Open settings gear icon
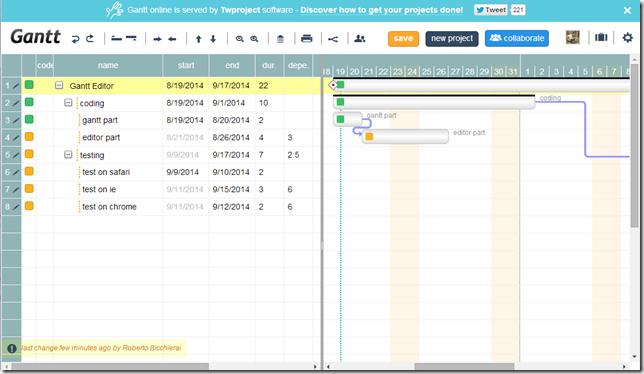Image resolution: width=644 pixels, height=374 pixels. pos(628,38)
